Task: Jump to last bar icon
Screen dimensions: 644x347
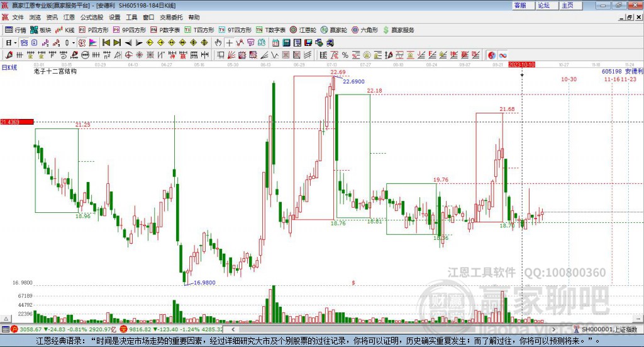Action: click(x=117, y=43)
